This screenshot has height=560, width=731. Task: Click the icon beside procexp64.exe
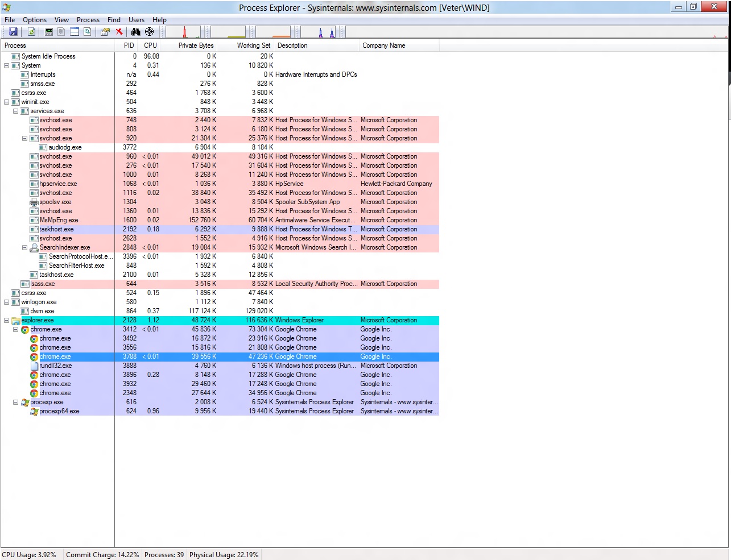point(34,412)
